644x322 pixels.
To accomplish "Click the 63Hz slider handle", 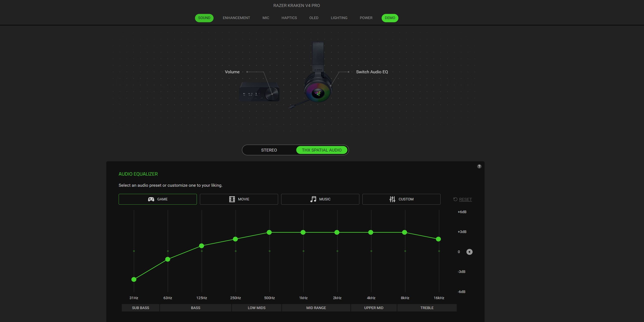I will click(x=168, y=259).
